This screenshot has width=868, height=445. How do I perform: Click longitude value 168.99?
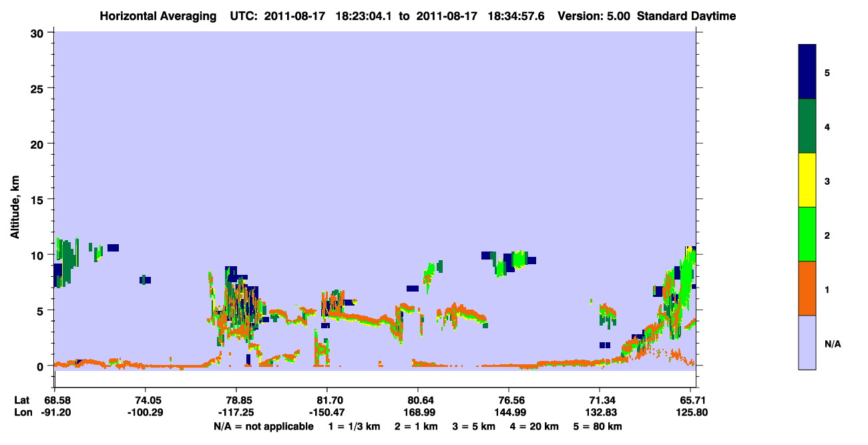click(418, 412)
